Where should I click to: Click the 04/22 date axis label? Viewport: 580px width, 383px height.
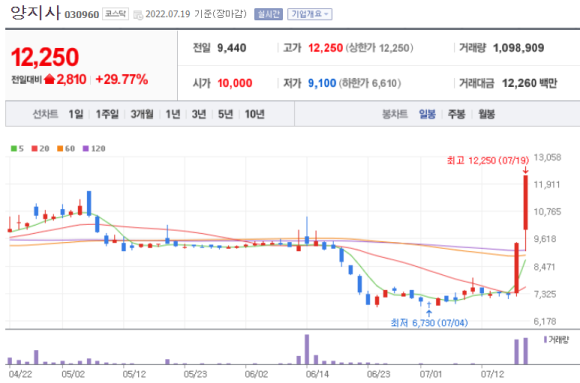click(20, 374)
